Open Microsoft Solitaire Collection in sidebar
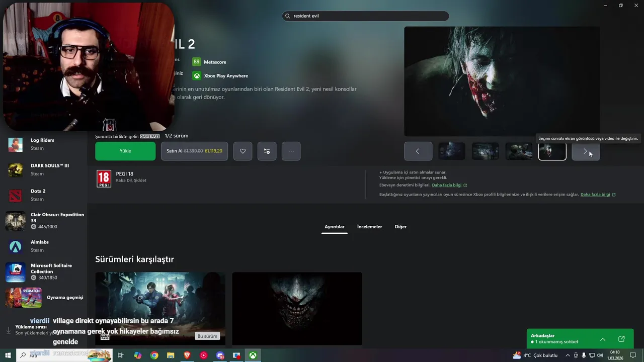The image size is (644, 362). [x=44, y=271]
